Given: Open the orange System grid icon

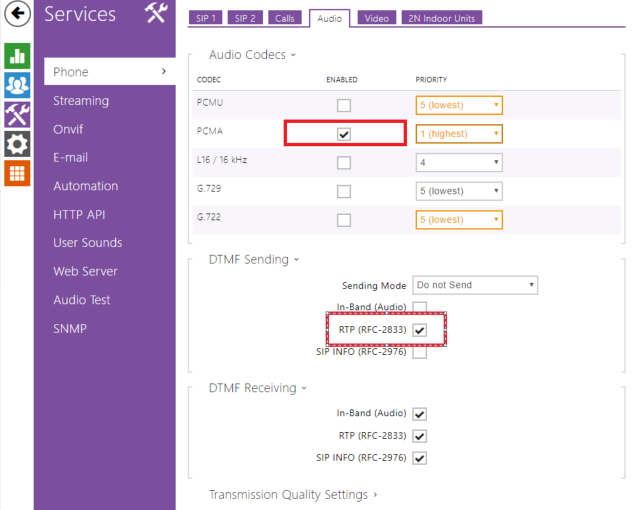Looking at the screenshot, I should click(x=17, y=172).
